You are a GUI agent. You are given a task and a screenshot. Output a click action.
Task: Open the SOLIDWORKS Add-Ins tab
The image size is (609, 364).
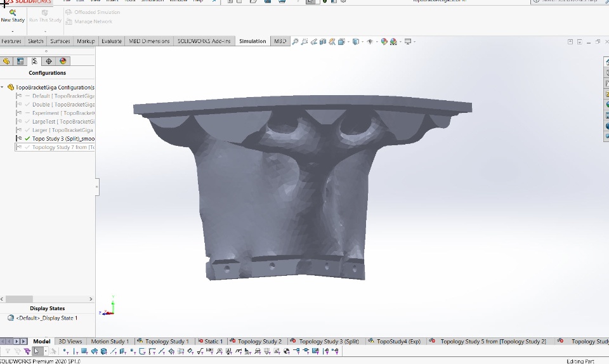(204, 41)
